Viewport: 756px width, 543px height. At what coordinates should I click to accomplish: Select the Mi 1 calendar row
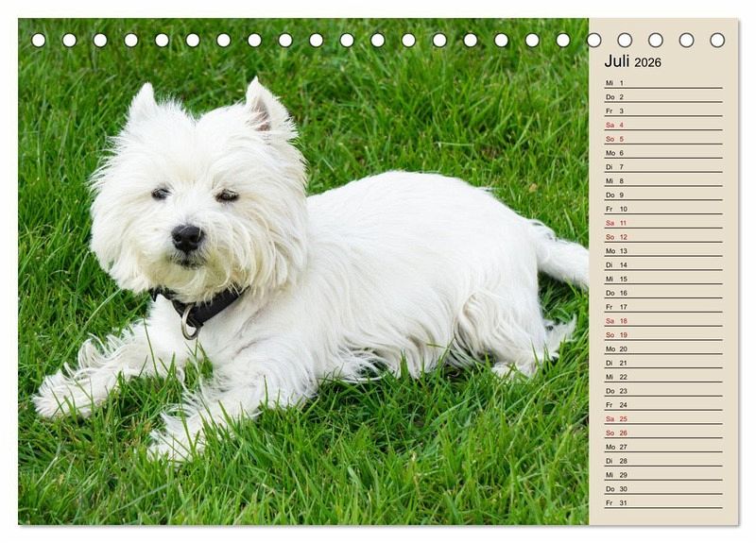point(661,83)
